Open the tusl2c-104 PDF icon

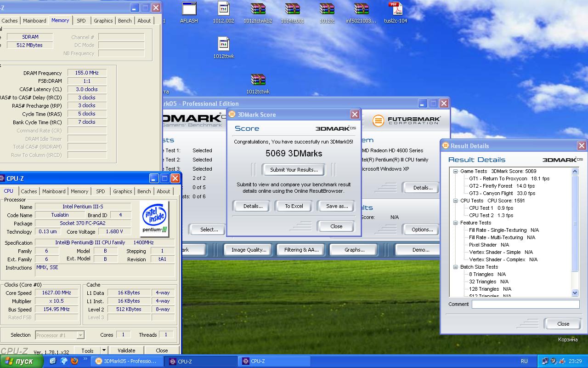pyautogui.click(x=396, y=12)
